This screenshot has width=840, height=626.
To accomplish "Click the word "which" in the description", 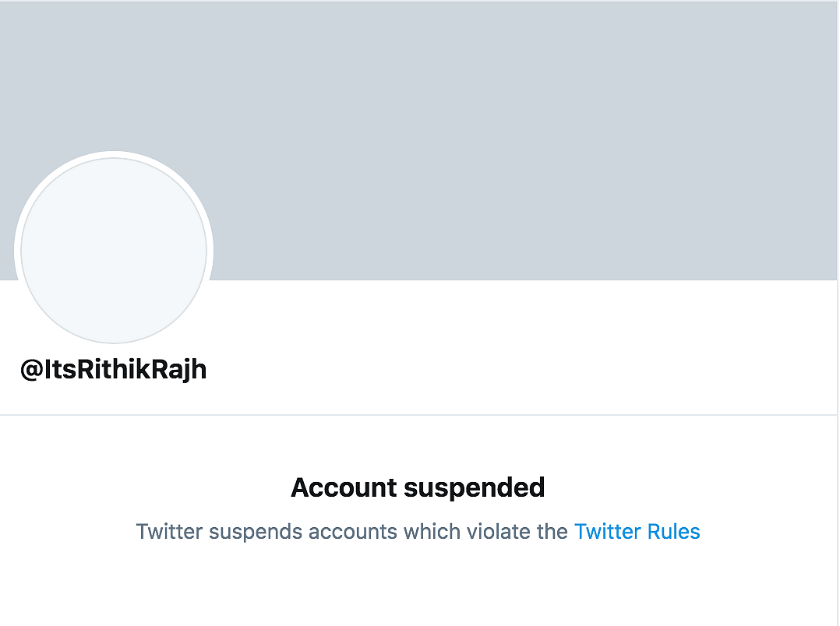I will 432,532.
